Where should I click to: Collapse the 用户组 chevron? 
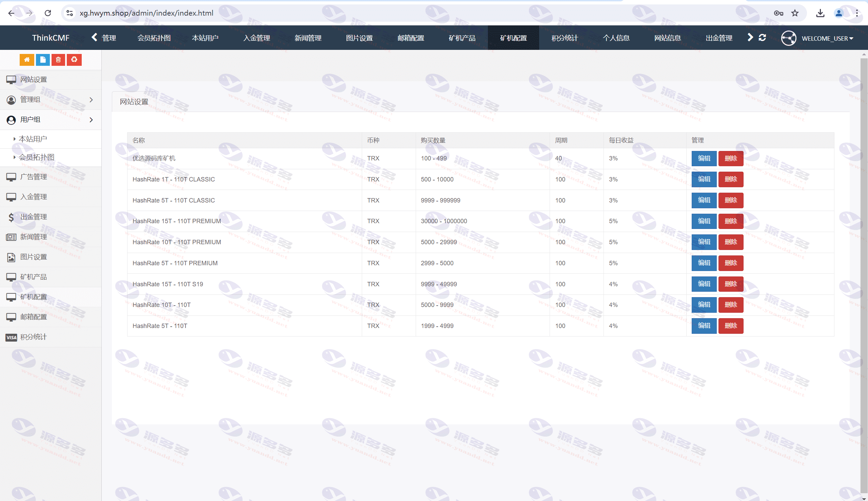pos(91,120)
